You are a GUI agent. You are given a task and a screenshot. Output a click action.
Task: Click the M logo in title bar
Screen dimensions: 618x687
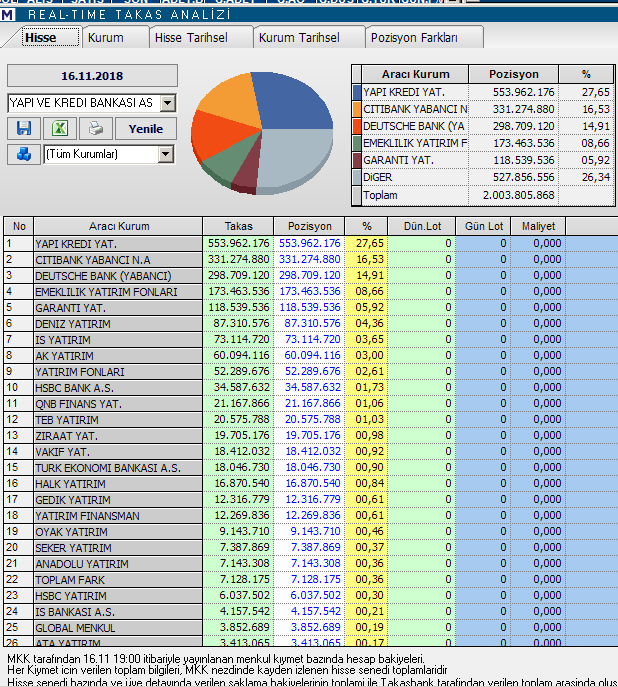7,14
